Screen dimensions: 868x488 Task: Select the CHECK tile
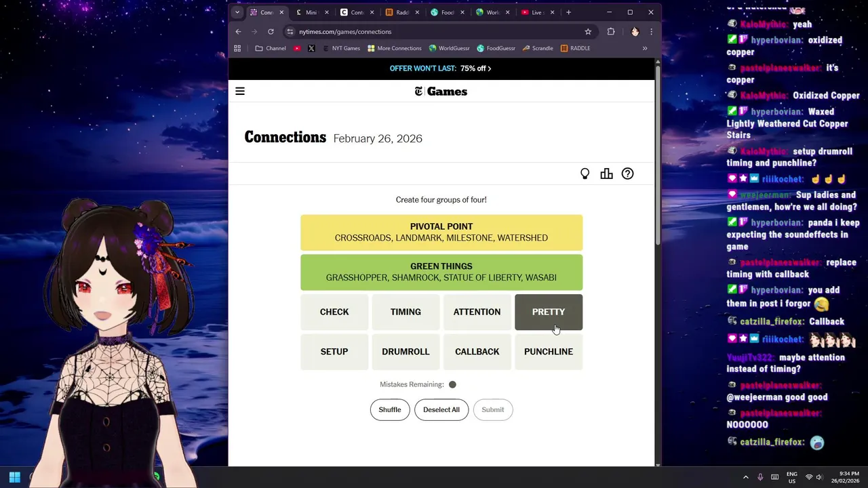tap(334, 312)
